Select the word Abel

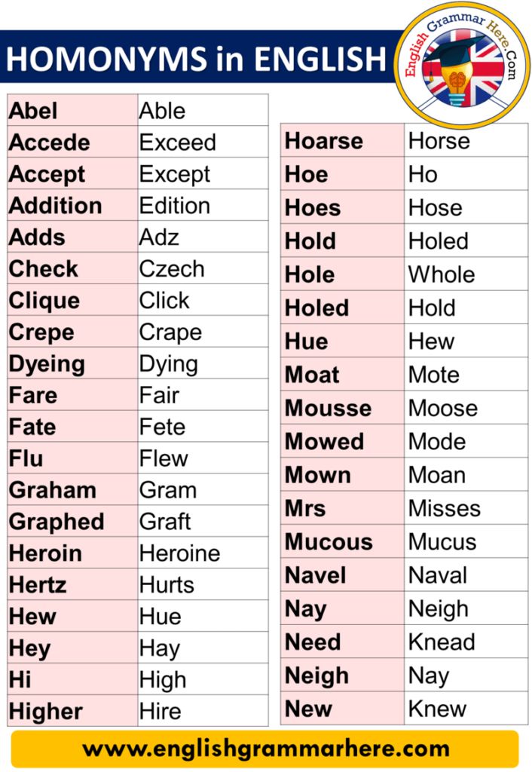(x=33, y=111)
